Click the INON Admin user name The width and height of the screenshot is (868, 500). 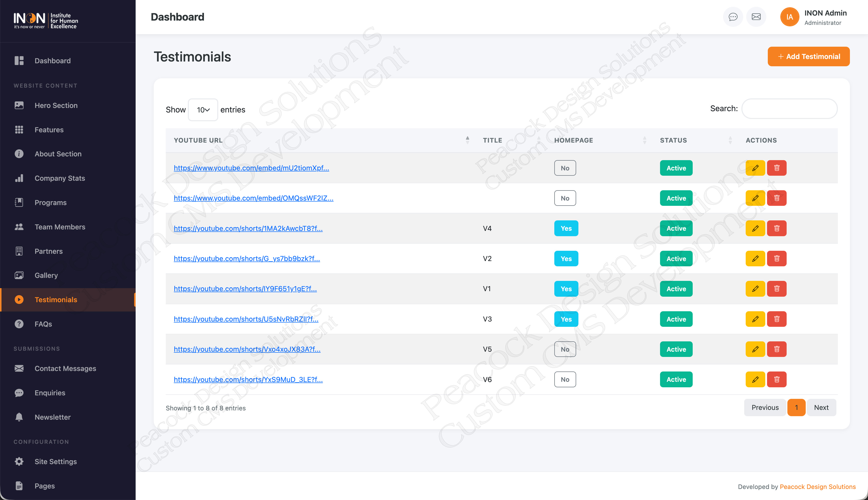pyautogui.click(x=825, y=13)
